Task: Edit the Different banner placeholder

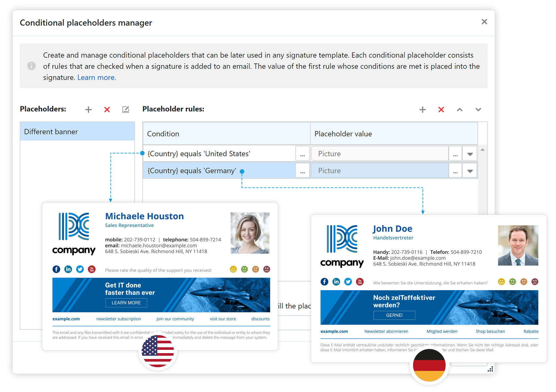Action: (125, 109)
